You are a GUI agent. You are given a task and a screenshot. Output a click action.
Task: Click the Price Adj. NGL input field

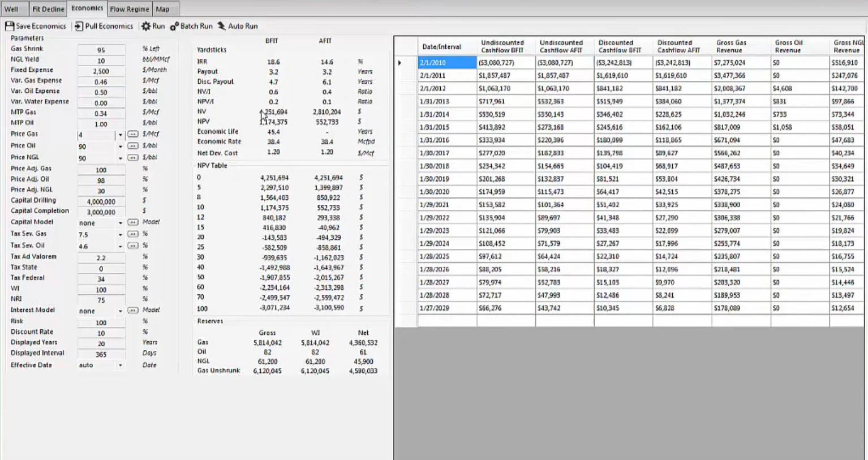[101, 191]
